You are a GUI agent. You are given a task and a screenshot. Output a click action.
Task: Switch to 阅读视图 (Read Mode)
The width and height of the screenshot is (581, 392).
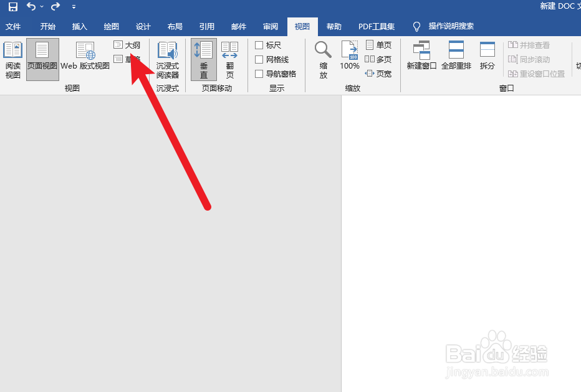tap(12, 59)
